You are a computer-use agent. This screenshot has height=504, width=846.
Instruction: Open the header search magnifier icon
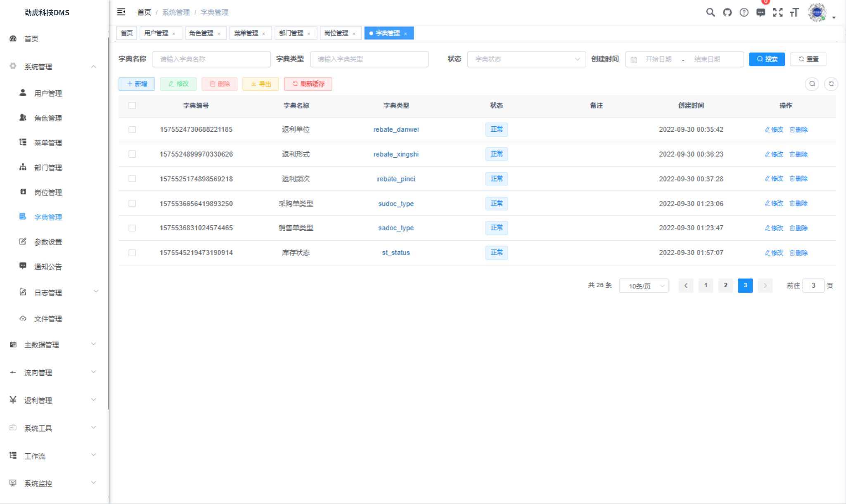click(710, 12)
